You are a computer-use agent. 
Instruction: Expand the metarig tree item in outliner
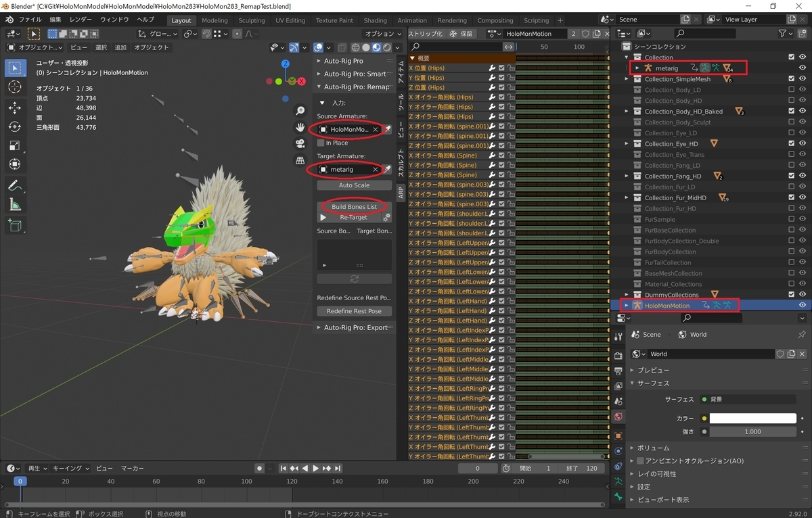[x=637, y=68]
